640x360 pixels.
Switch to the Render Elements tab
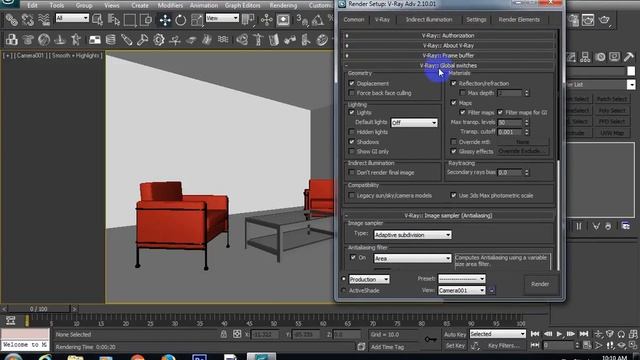click(519, 20)
